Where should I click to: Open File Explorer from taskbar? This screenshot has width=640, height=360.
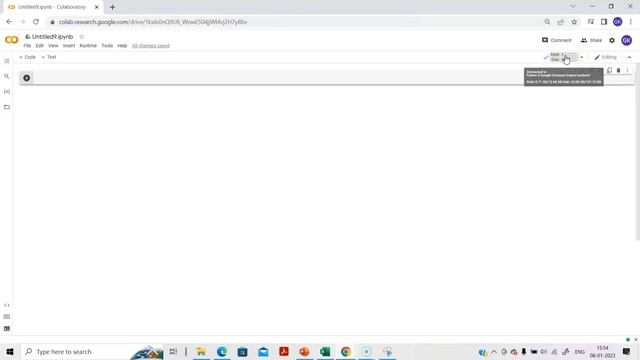coord(201,351)
